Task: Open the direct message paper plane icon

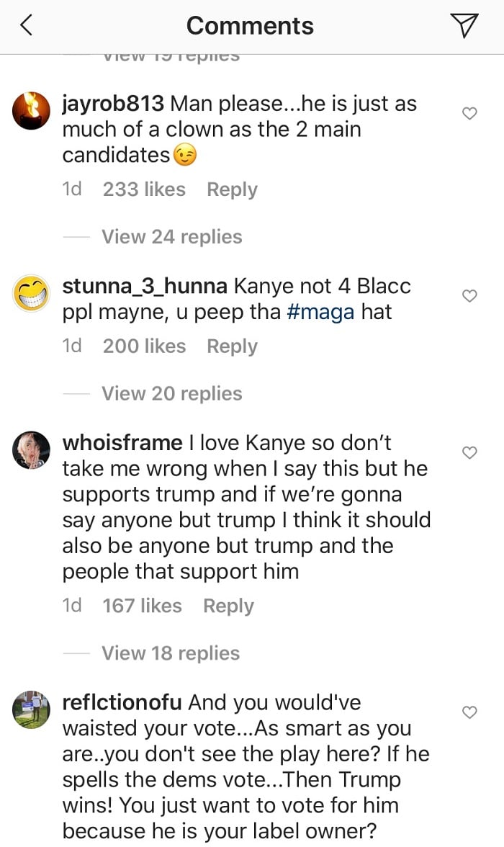Action: [464, 26]
